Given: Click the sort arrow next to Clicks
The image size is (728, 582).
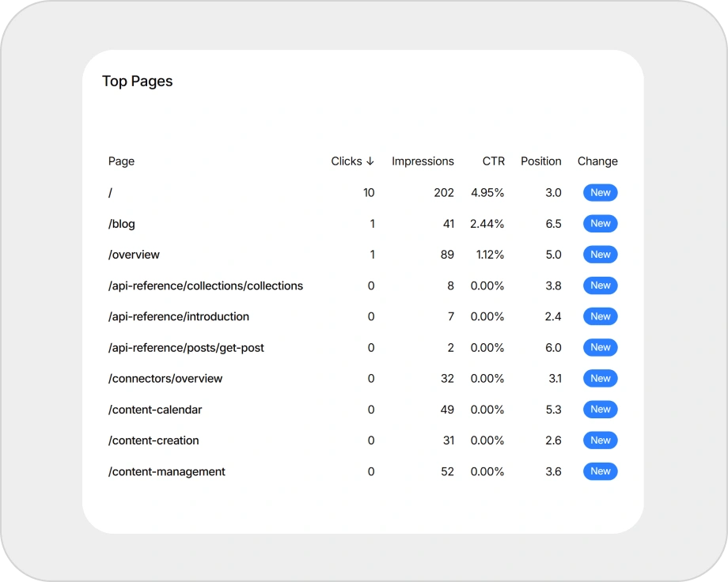Looking at the screenshot, I should pyautogui.click(x=370, y=161).
